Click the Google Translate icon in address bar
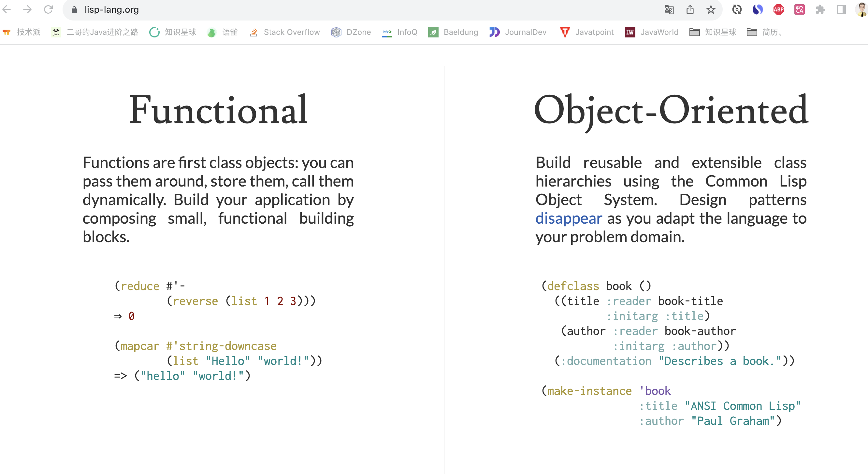The width and height of the screenshot is (868, 474). [x=669, y=9]
